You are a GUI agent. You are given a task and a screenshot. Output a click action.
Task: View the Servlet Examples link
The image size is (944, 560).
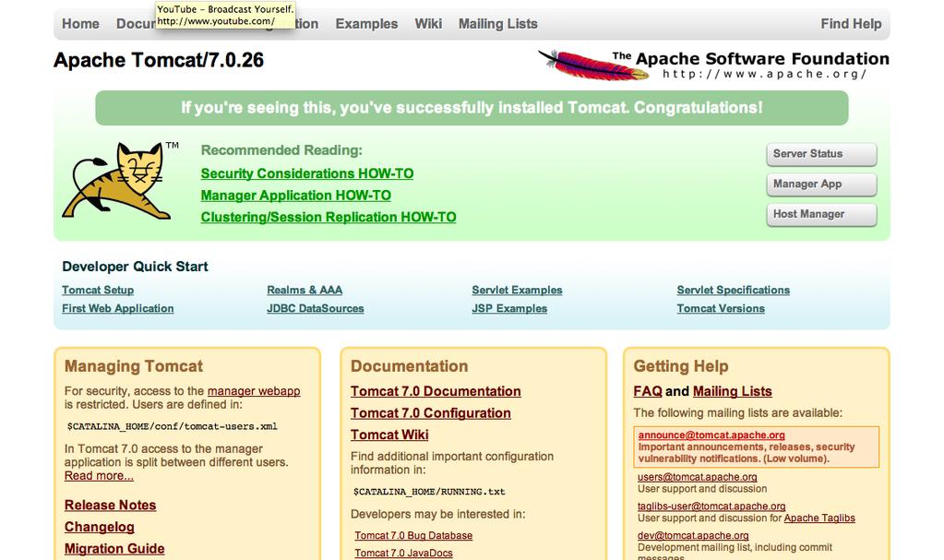[517, 291]
